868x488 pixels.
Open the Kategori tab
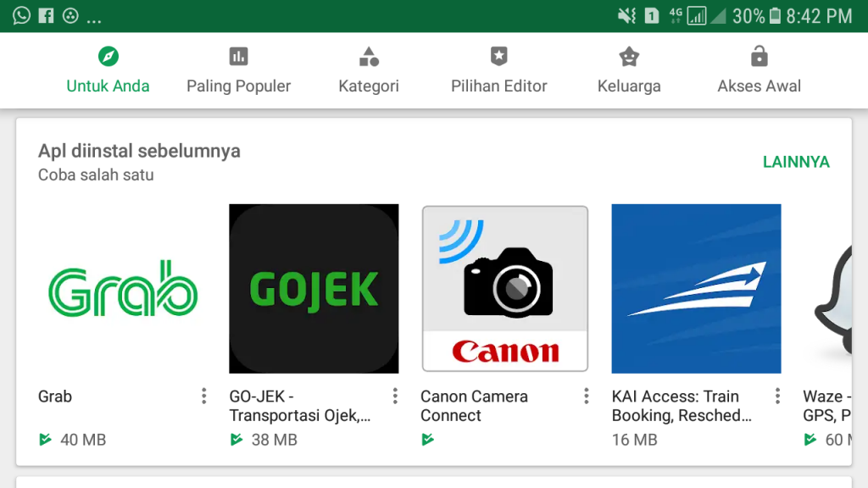(369, 70)
